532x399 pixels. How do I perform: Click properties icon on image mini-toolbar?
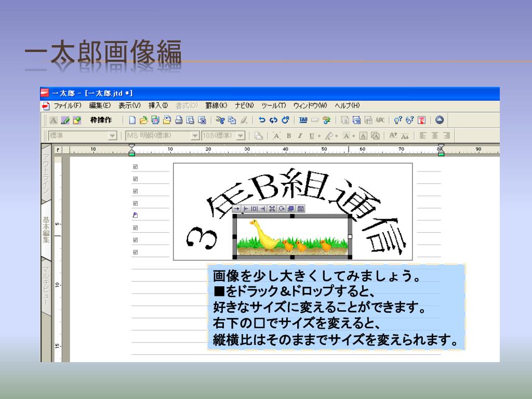click(300, 209)
